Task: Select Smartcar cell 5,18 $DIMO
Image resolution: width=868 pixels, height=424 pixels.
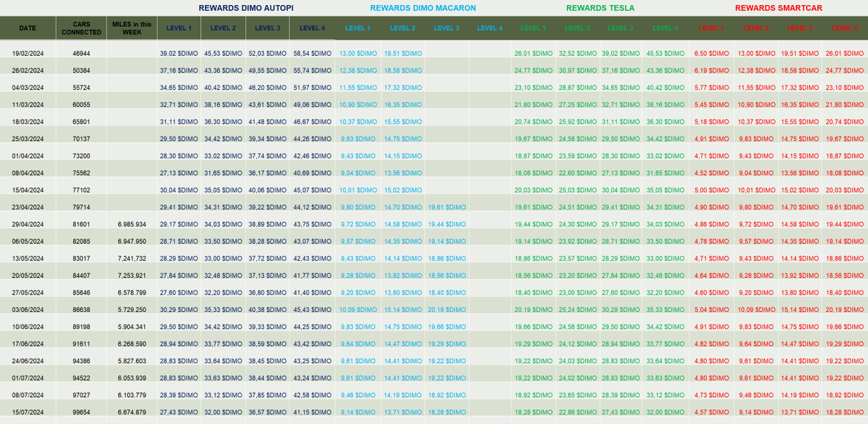Action: tap(711, 122)
